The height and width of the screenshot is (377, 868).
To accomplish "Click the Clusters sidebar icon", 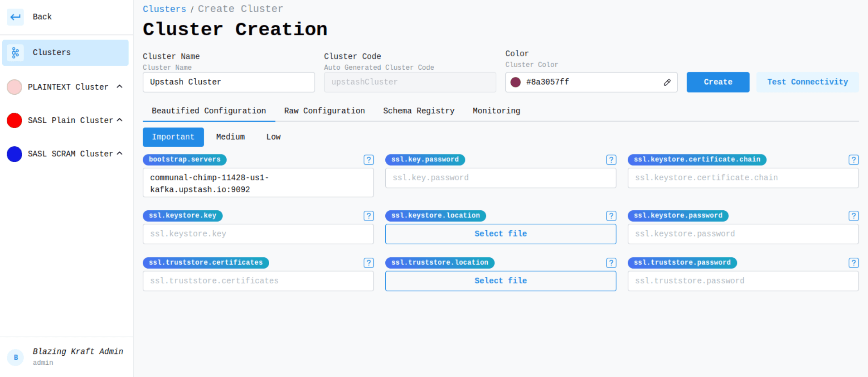I will (15, 53).
